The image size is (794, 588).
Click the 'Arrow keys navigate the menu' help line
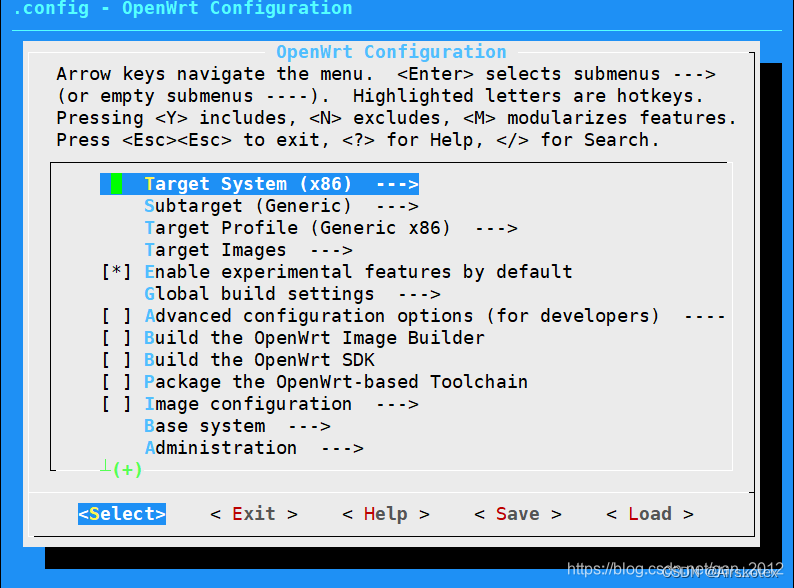pyautogui.click(x=386, y=74)
